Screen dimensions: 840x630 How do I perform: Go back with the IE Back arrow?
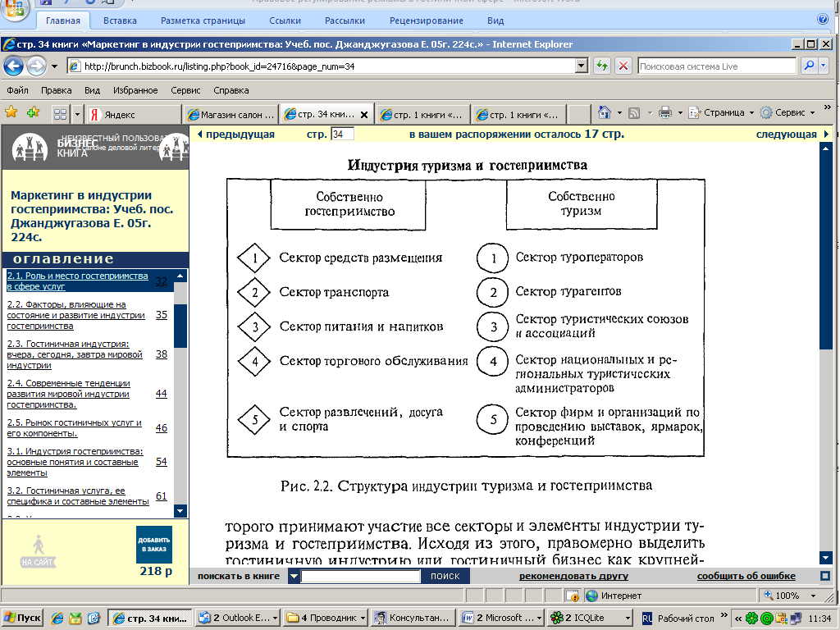click(x=13, y=66)
